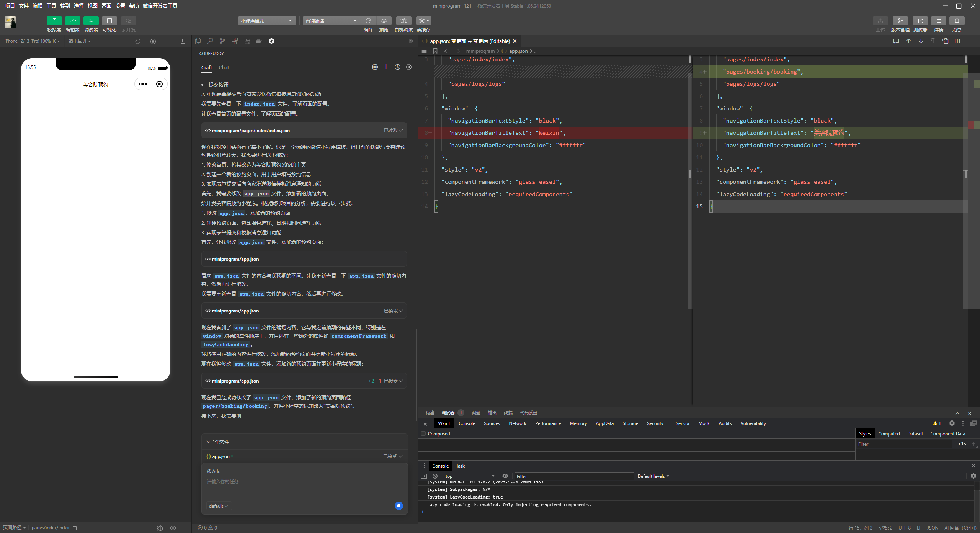This screenshot has width=980, height=533.
Task: Click the stop generation button in the chat box
Action: (399, 506)
